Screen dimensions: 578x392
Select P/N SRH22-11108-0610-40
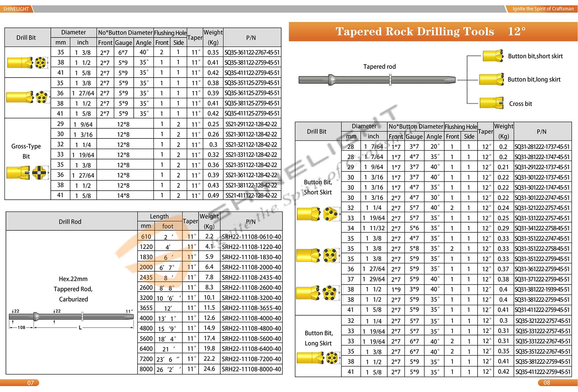[251, 237]
